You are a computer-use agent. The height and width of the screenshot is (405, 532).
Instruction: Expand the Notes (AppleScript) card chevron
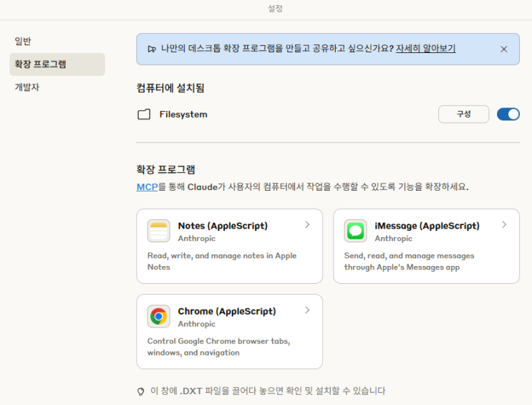point(307,224)
